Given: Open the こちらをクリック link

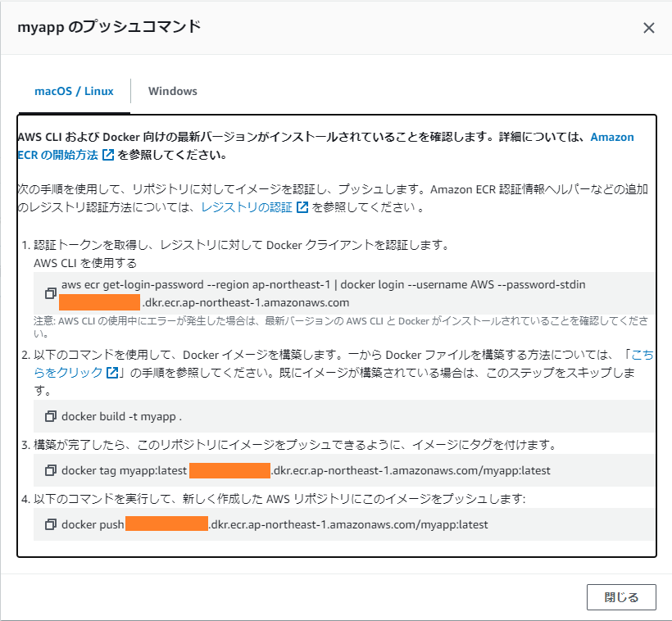Looking at the screenshot, I should [68, 373].
